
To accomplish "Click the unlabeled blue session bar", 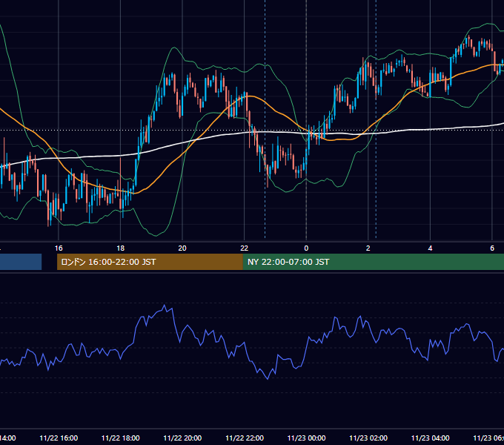I will pos(21,262).
